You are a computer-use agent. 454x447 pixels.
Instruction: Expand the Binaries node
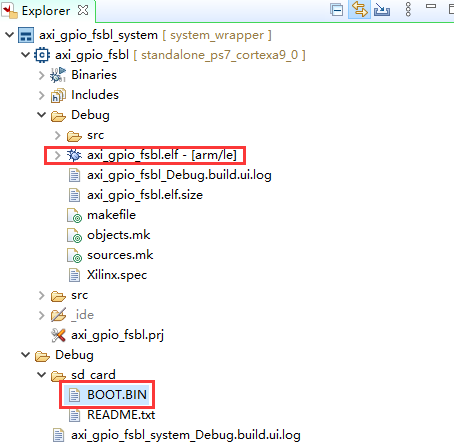[x=41, y=75]
